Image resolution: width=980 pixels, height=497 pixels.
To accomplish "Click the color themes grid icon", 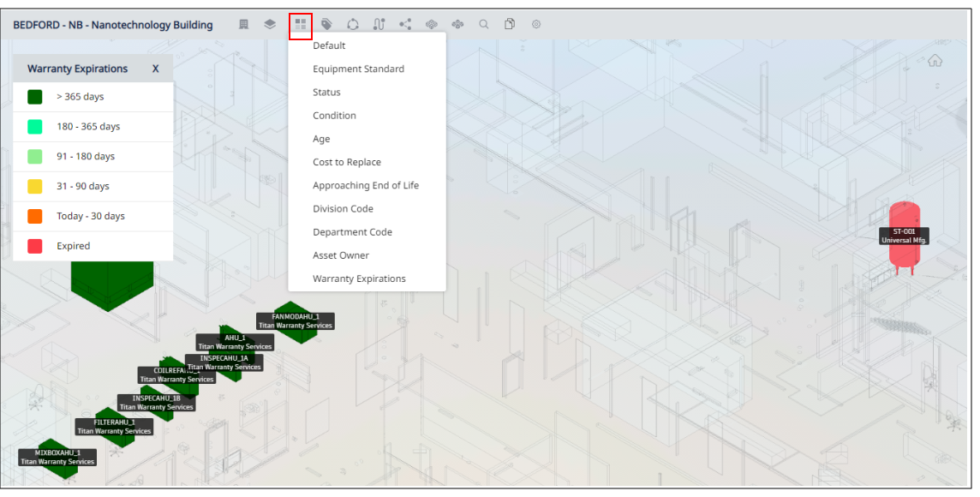I will click(x=301, y=24).
